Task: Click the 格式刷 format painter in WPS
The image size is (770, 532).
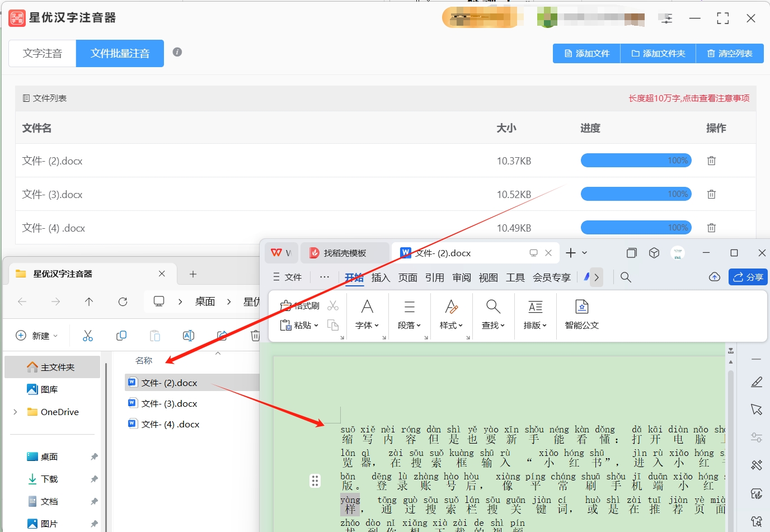Action: coord(300,305)
